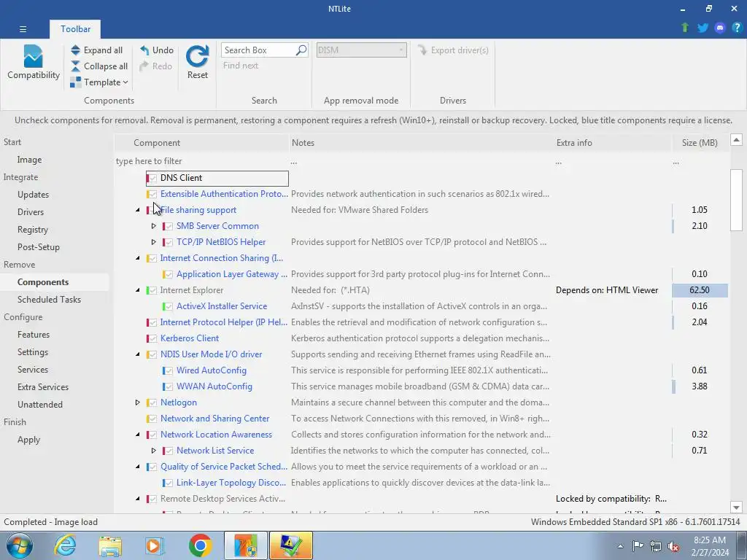Open the Services page
This screenshot has height=560, width=747.
[33, 370]
